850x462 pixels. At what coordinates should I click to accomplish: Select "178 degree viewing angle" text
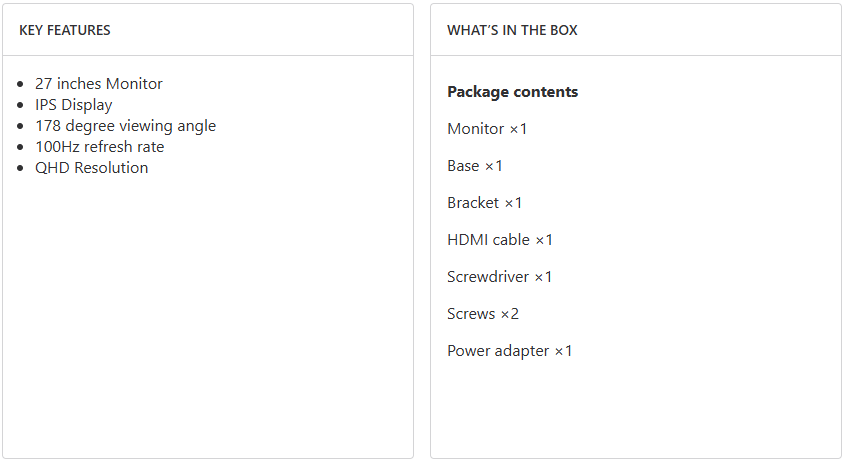point(125,126)
